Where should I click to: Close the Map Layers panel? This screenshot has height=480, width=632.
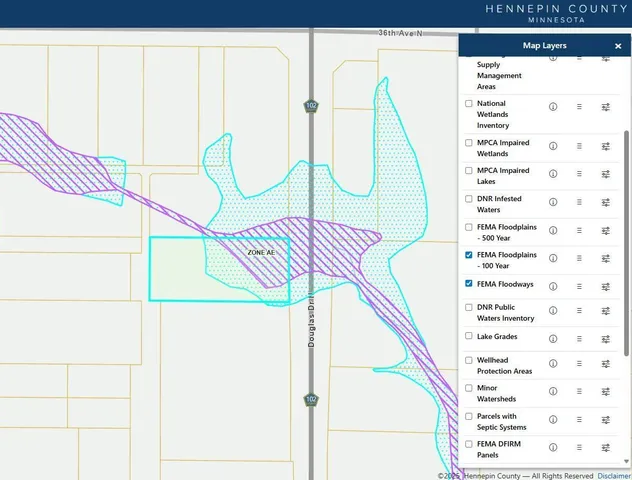618,46
